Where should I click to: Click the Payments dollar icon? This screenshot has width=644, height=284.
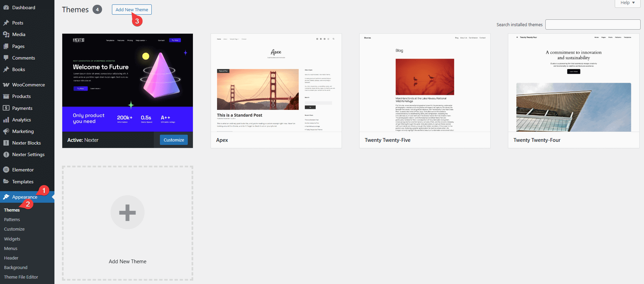pyautogui.click(x=6, y=108)
